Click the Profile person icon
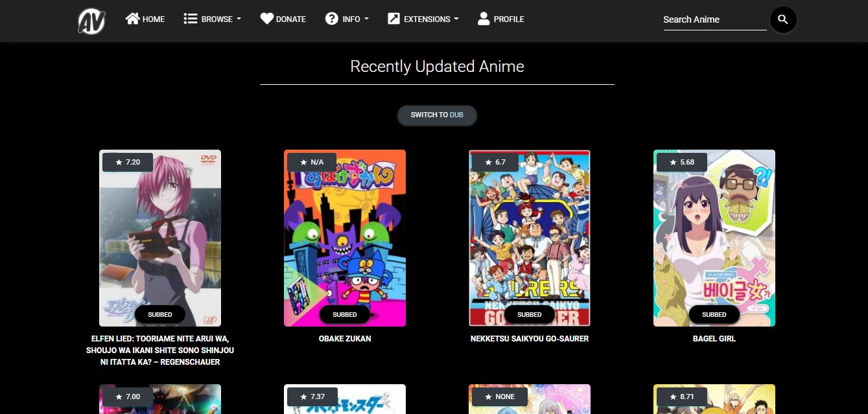This screenshot has height=414, width=868. (x=484, y=18)
